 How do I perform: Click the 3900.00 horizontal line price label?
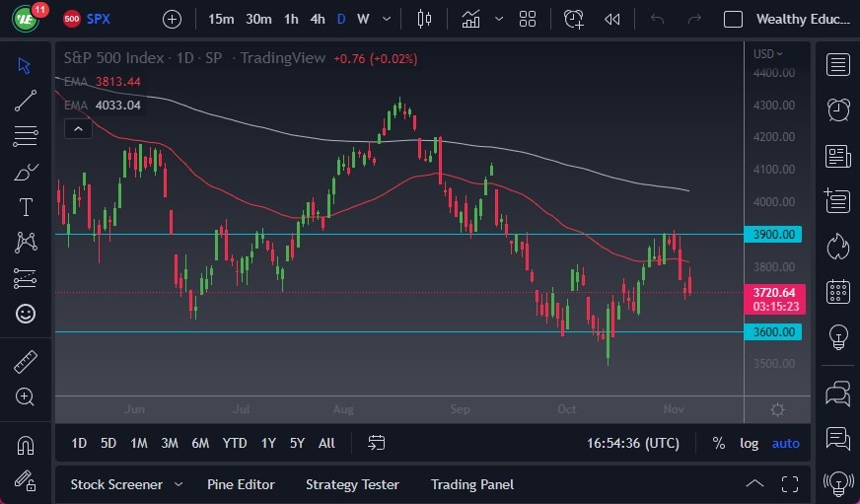[x=774, y=234]
